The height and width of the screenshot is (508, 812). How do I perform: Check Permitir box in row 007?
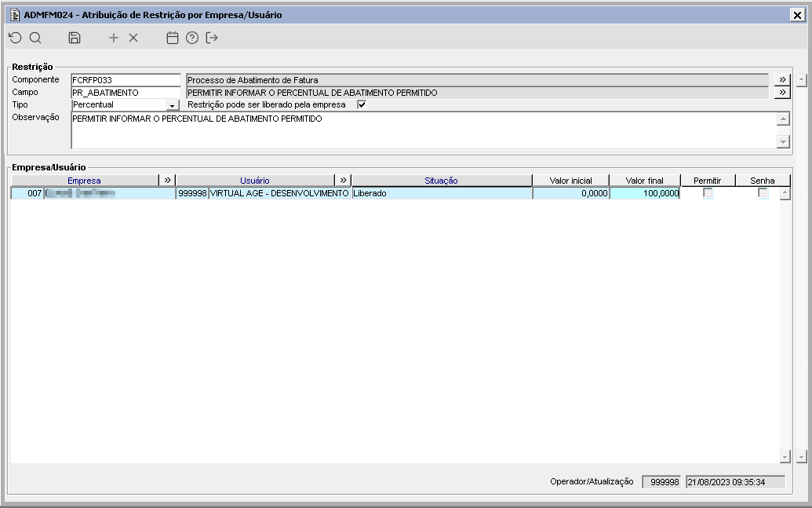pyautogui.click(x=708, y=193)
